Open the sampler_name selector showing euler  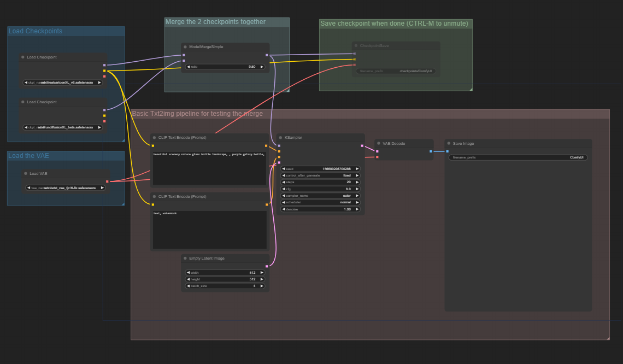tap(320, 195)
